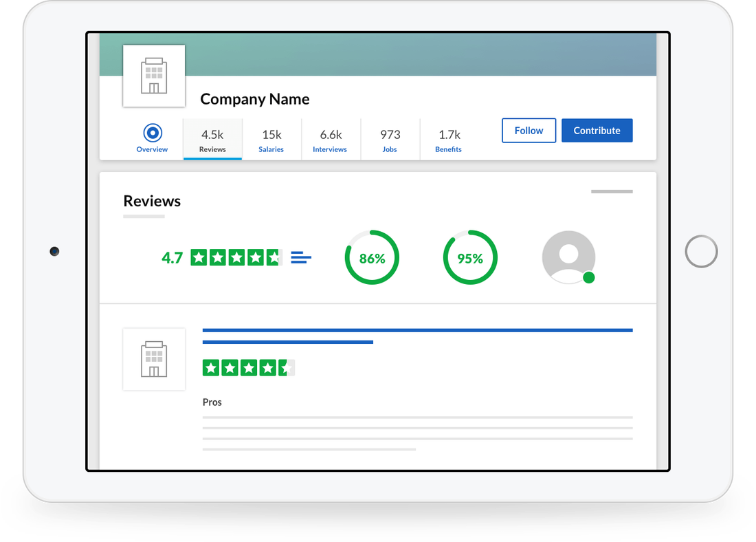Click the 86% circular progress indicator
Image resolution: width=756 pixels, height=542 pixels.
(x=372, y=257)
